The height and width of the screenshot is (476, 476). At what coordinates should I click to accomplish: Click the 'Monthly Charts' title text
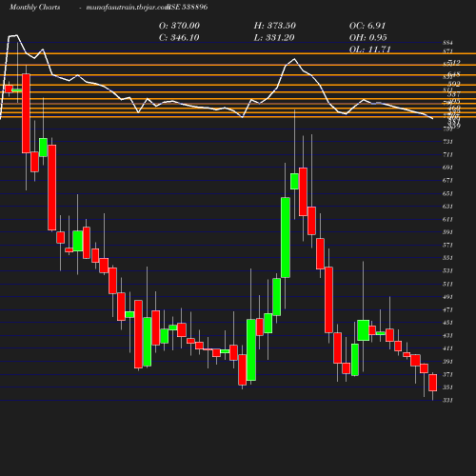35,8
